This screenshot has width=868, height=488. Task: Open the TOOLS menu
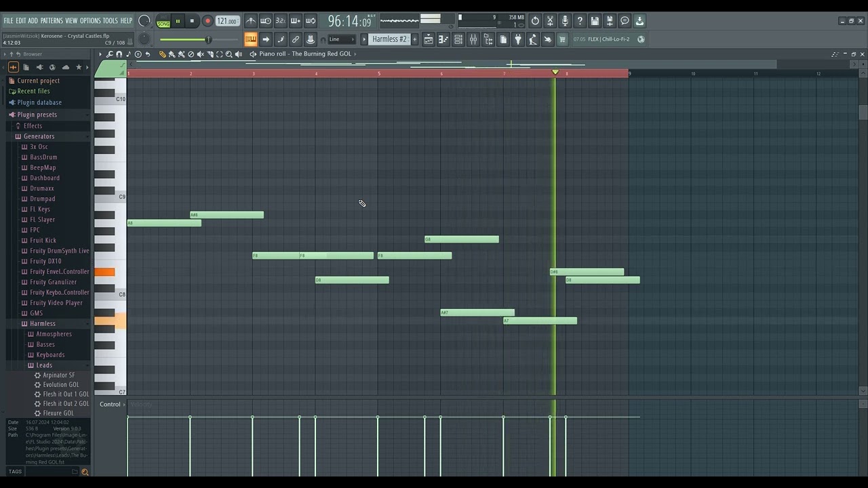tap(110, 21)
